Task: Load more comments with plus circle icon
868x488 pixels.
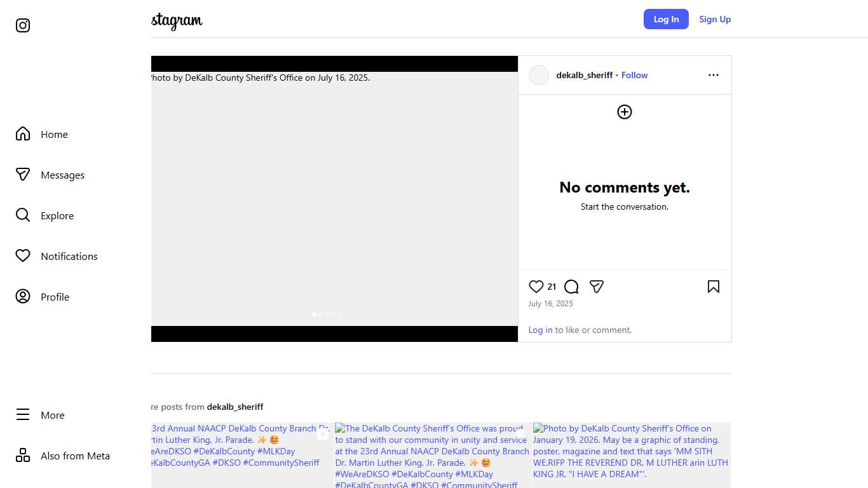Action: (625, 112)
